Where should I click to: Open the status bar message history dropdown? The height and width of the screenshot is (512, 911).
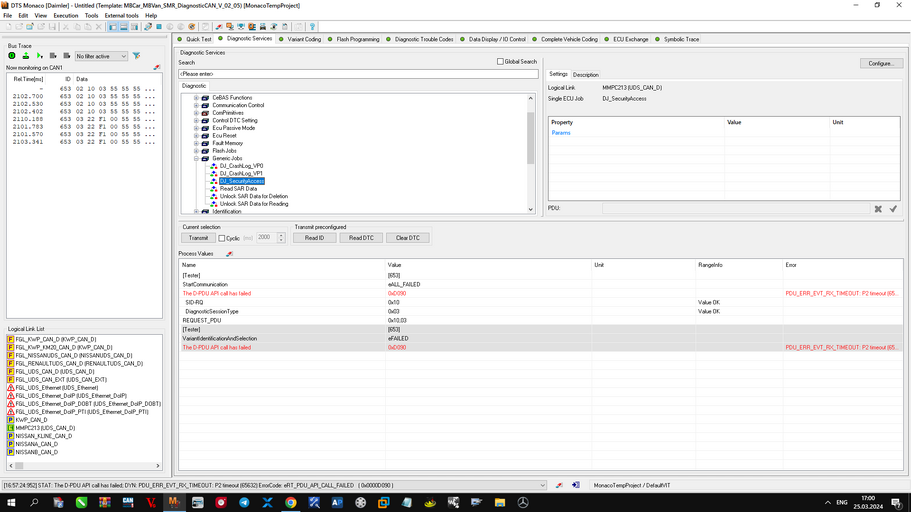pos(543,485)
